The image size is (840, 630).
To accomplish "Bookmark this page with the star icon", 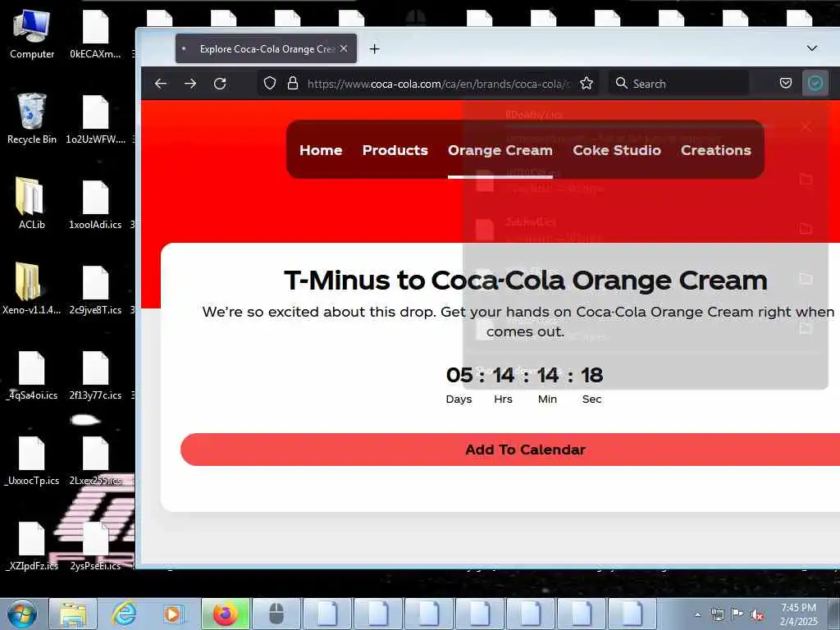I will click(x=587, y=83).
